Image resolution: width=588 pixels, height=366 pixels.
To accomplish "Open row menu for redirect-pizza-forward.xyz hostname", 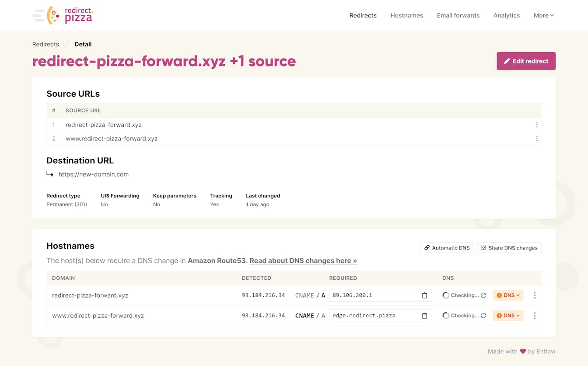I will [x=534, y=296].
